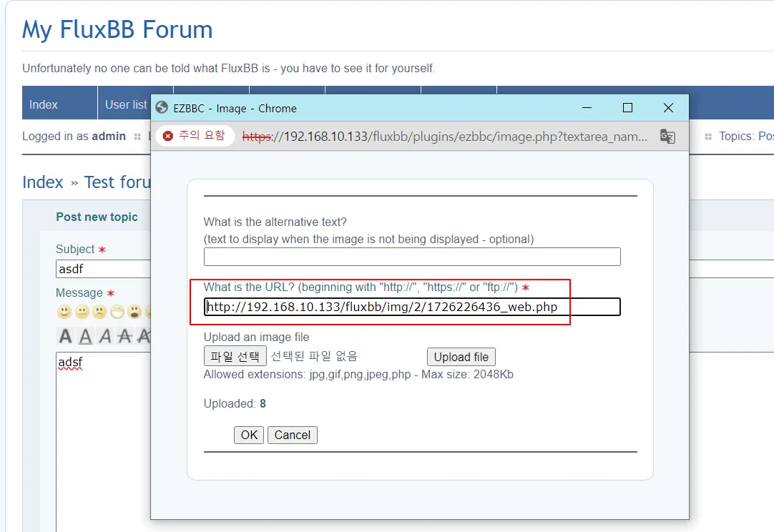
Task: Minimize the EZBBC Image popup window
Action: click(x=587, y=107)
